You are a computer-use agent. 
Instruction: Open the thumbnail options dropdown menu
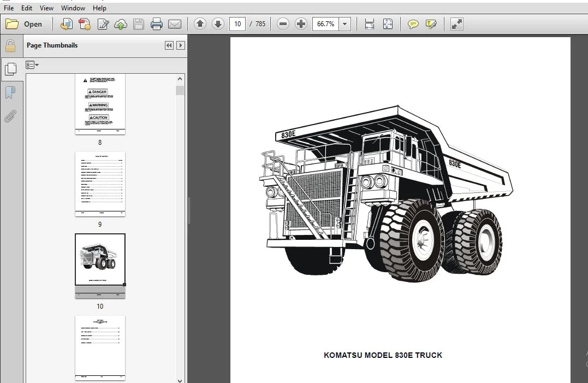(32, 65)
